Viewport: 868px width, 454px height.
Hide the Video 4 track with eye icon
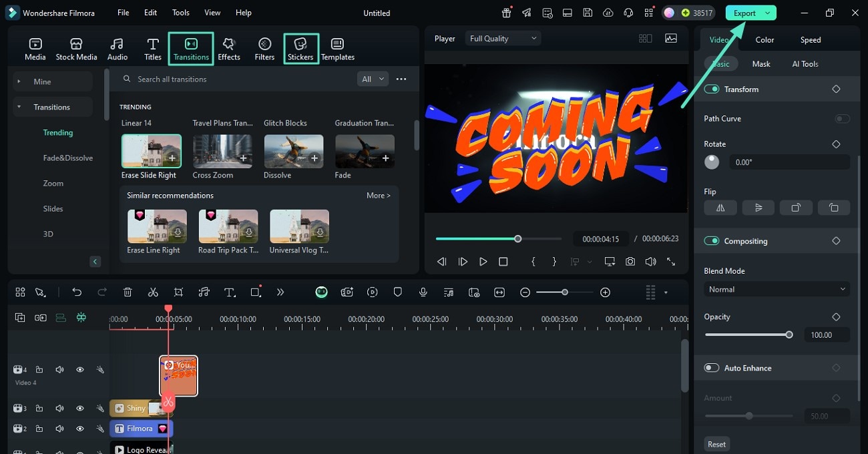point(80,369)
